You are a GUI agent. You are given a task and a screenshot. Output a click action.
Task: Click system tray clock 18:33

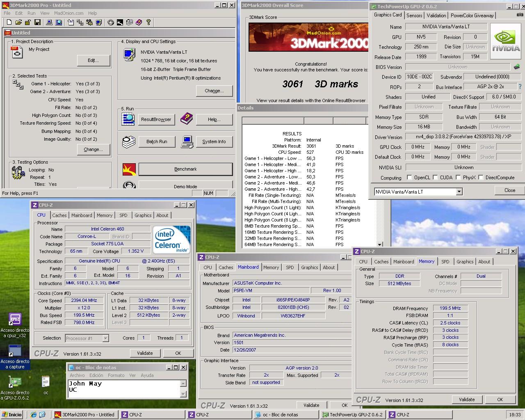coord(515,414)
